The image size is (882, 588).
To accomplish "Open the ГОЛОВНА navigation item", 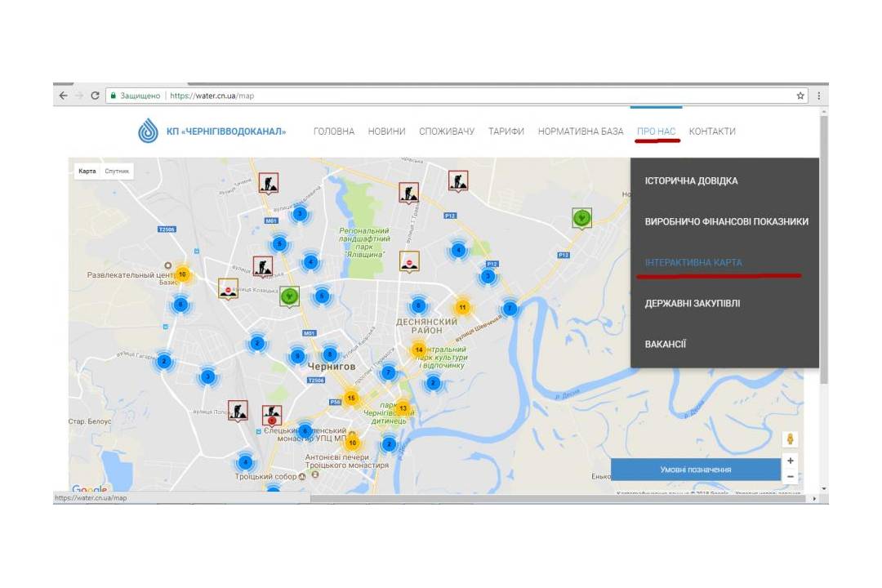I will 334,131.
